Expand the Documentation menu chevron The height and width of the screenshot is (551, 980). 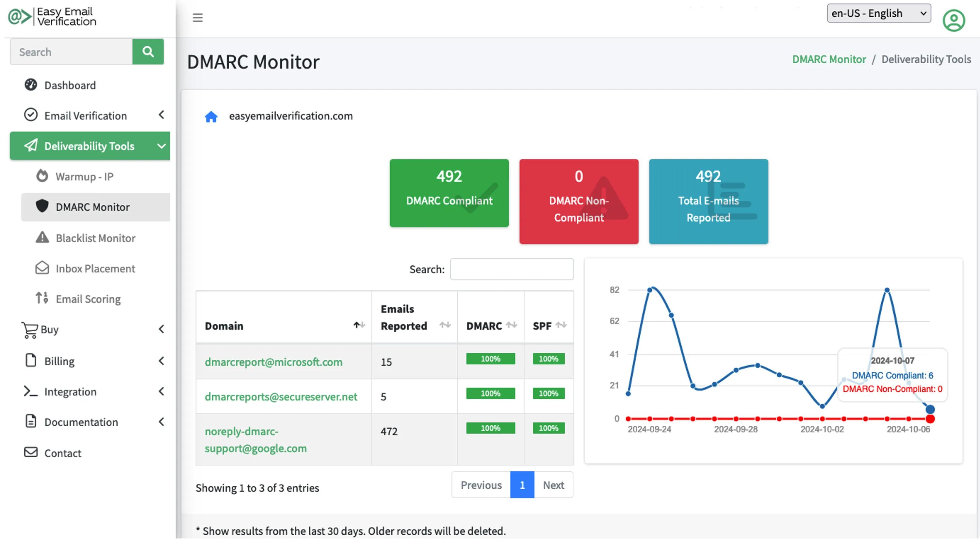coord(161,422)
